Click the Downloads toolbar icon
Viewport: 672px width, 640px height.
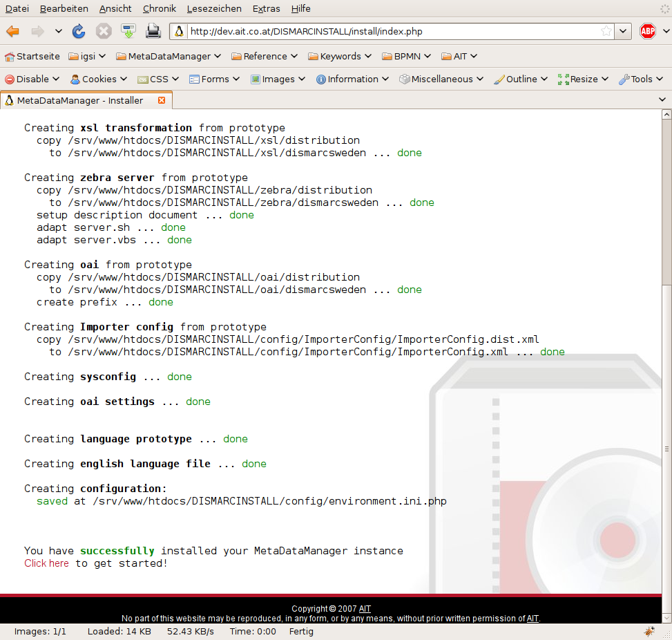pyautogui.click(x=128, y=31)
